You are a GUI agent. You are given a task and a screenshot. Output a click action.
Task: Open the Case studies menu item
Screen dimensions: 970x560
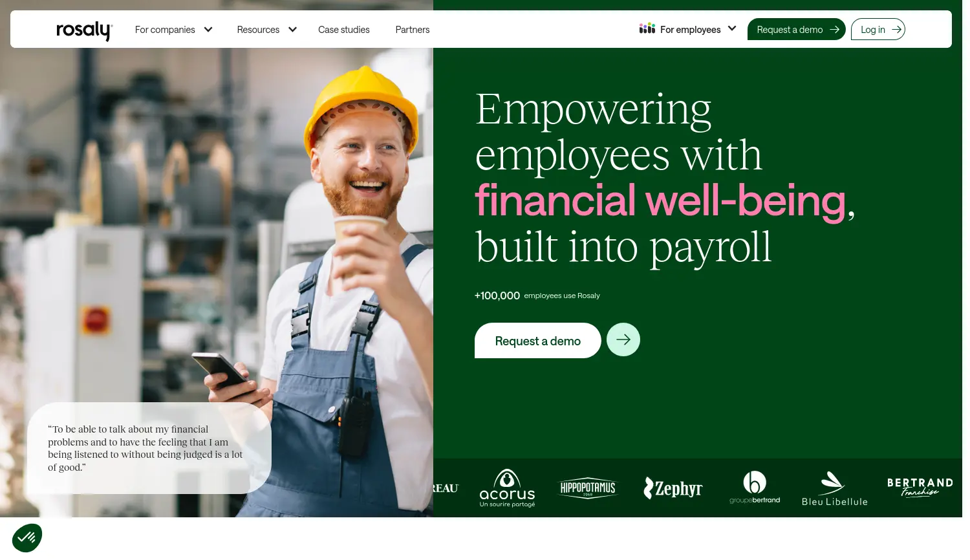(x=344, y=30)
